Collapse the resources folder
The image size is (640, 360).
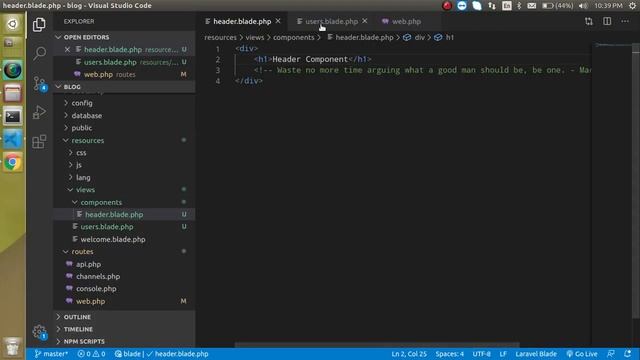click(x=124, y=140)
